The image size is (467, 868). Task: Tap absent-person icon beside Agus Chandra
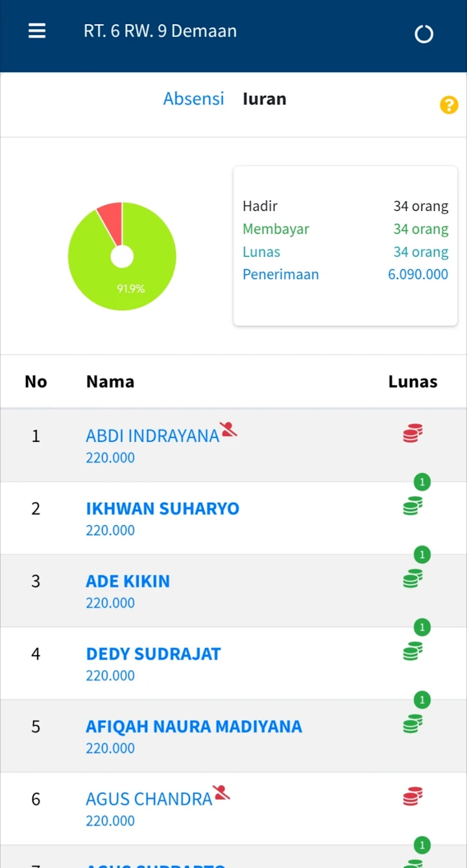(x=221, y=792)
